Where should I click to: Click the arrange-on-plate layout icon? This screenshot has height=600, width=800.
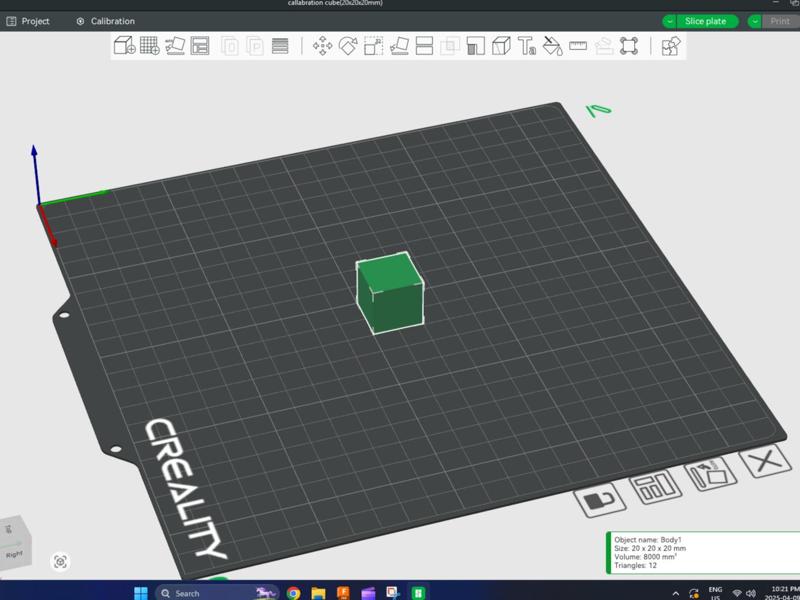pyautogui.click(x=655, y=486)
